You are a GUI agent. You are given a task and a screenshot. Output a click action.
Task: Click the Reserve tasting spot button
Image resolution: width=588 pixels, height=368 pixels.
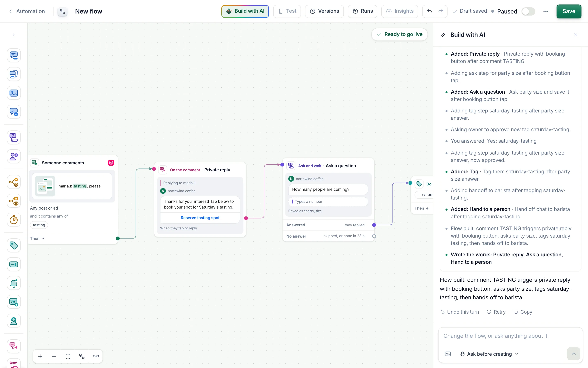tap(200, 218)
